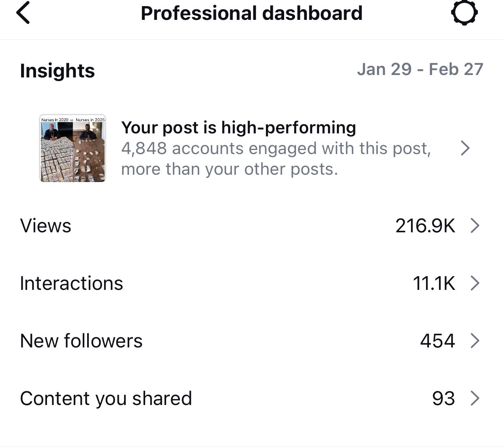Open the chevron next to Content you shared

pos(475,398)
